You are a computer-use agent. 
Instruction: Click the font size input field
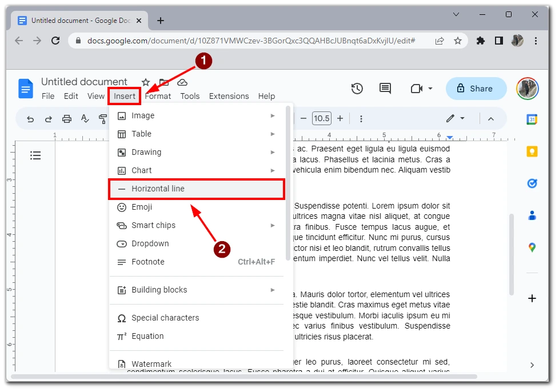click(321, 118)
